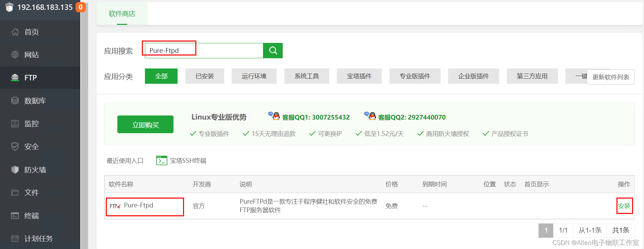This screenshot has width=644, height=249.
Task: Click the 到期时间 column header
Action: point(434,184)
